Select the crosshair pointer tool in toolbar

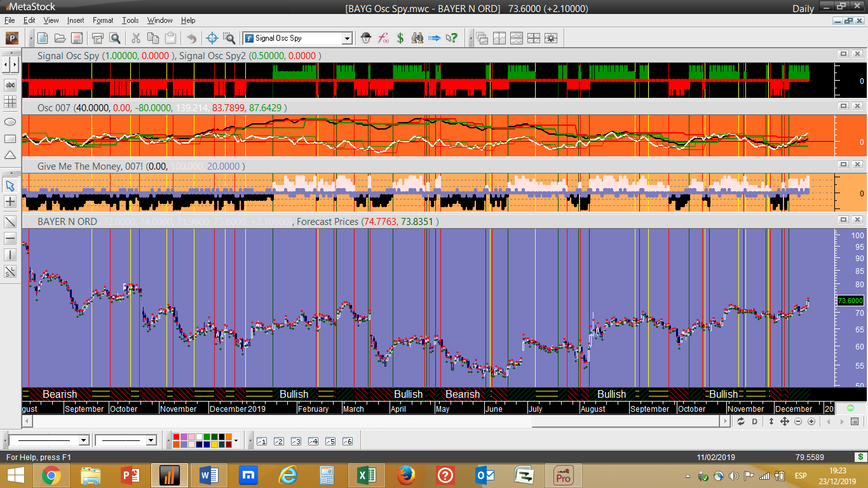pos(212,38)
